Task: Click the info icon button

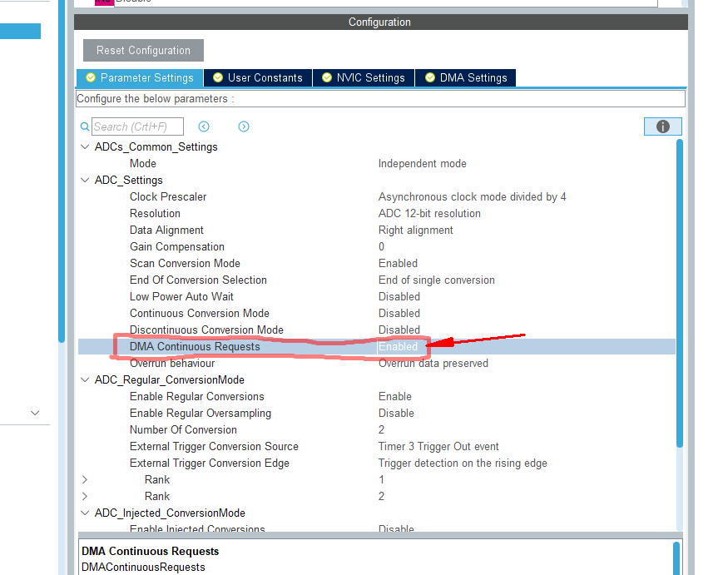Action: [x=662, y=126]
